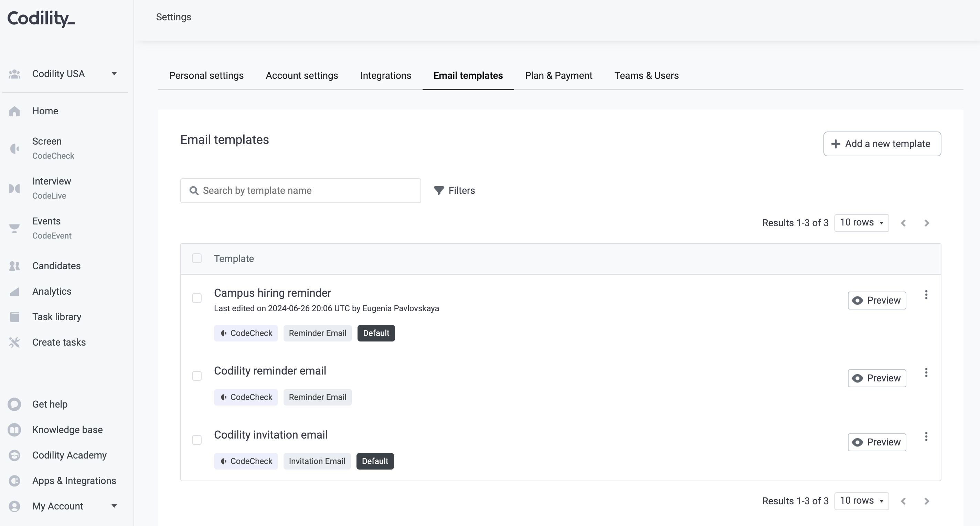Click the Search by template name field

[x=300, y=191]
